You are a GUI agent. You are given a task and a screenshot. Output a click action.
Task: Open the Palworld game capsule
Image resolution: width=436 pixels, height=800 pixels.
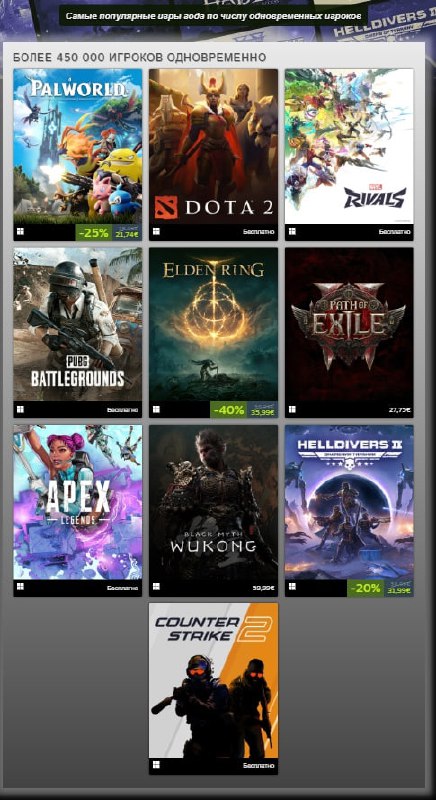pyautogui.click(x=78, y=146)
